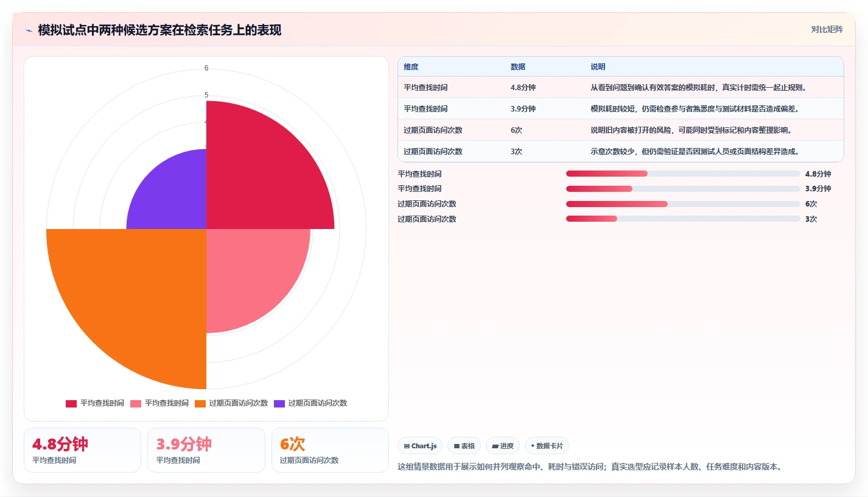The width and height of the screenshot is (868, 497).
Task: Click the progress bar labeled 3次
Action: coord(683,219)
